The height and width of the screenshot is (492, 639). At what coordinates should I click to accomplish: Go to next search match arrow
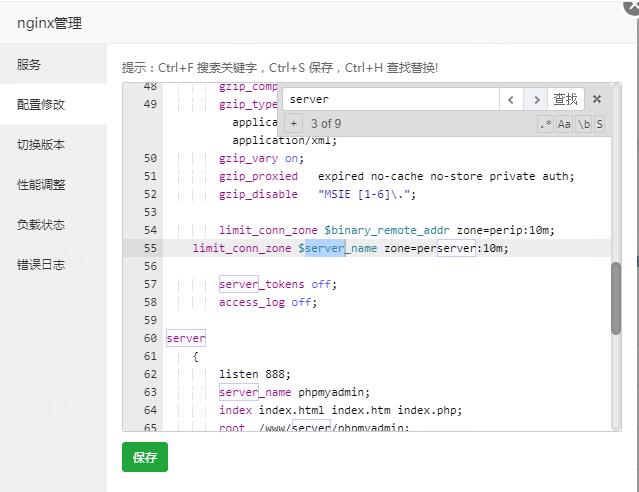click(x=536, y=99)
